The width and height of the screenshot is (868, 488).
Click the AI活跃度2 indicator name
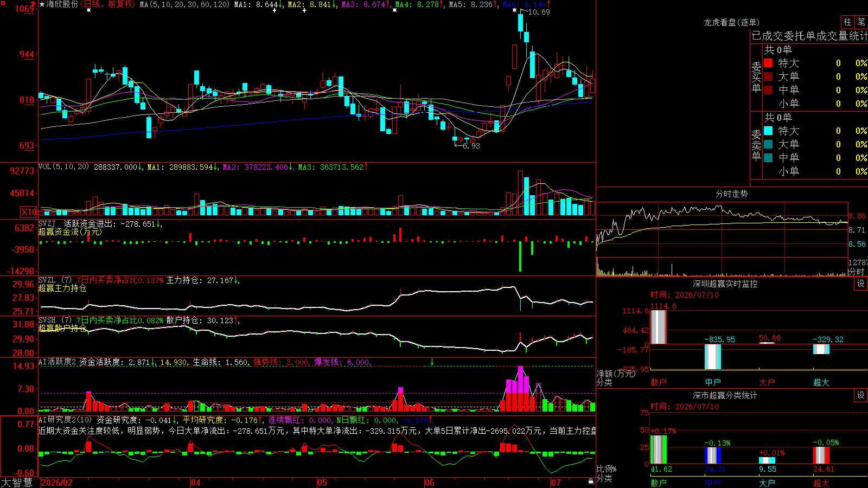click(x=58, y=362)
